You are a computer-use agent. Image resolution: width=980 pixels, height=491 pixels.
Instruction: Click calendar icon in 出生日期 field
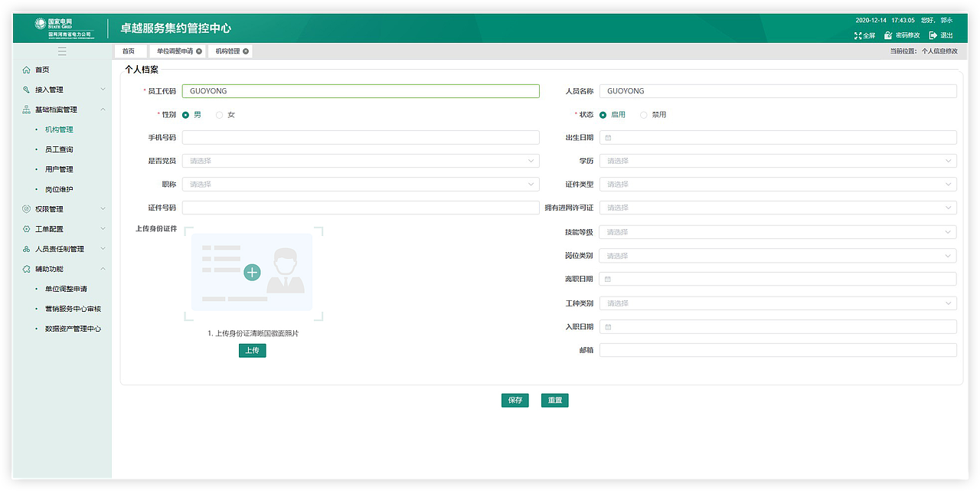coord(608,138)
